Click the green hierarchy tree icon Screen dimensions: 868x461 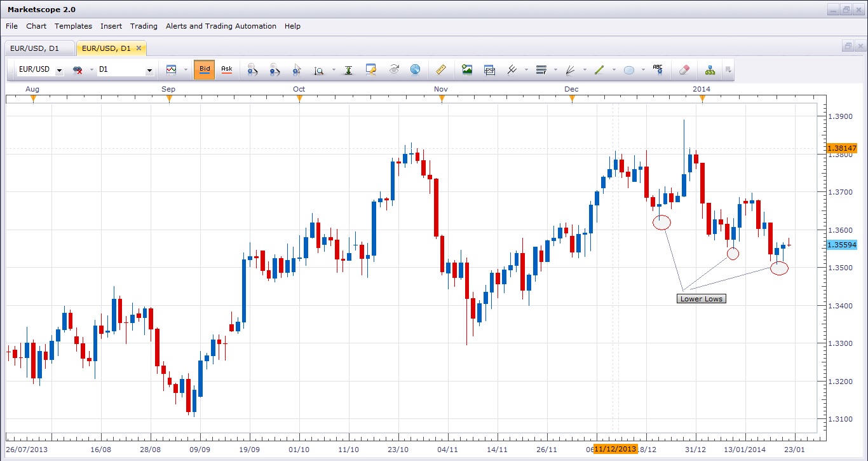pos(710,69)
